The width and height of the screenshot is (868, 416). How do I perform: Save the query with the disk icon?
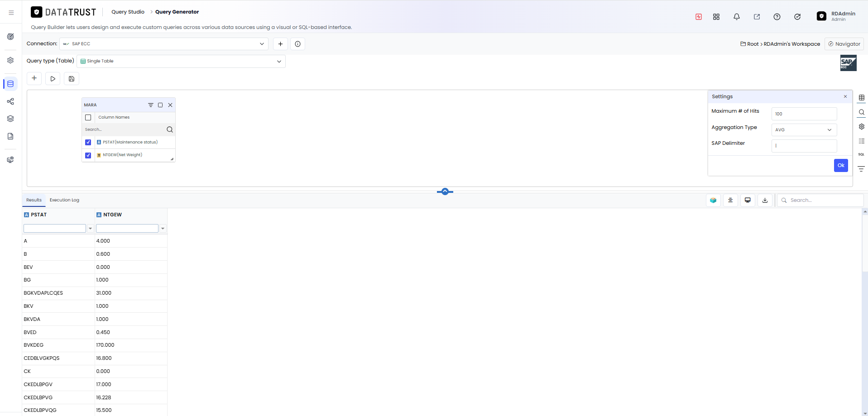click(72, 79)
